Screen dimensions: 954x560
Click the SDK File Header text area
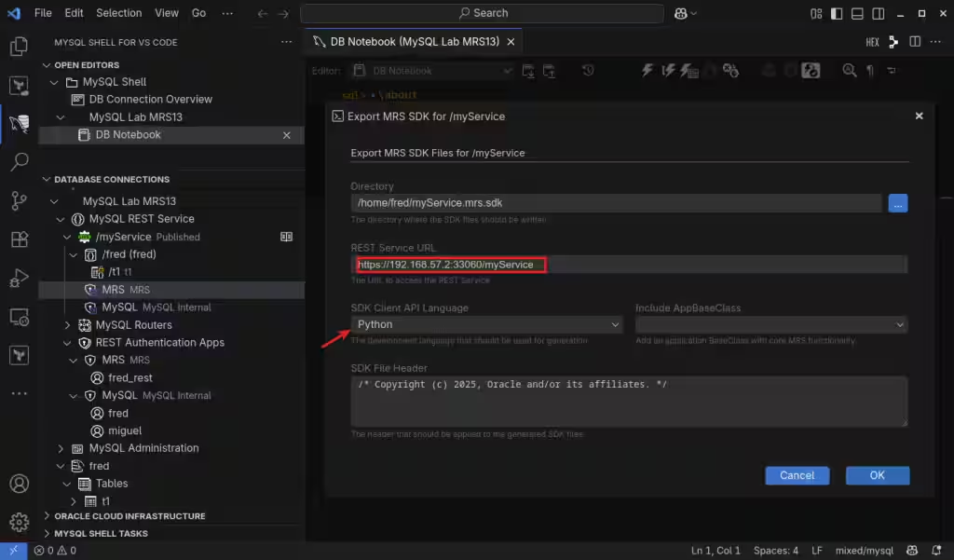click(x=629, y=401)
